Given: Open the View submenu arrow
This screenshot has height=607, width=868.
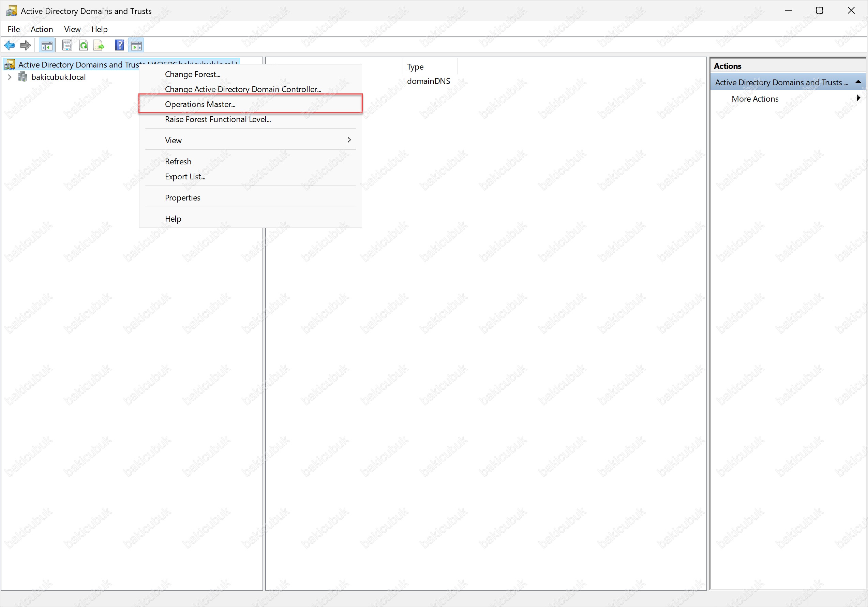Looking at the screenshot, I should pos(349,140).
